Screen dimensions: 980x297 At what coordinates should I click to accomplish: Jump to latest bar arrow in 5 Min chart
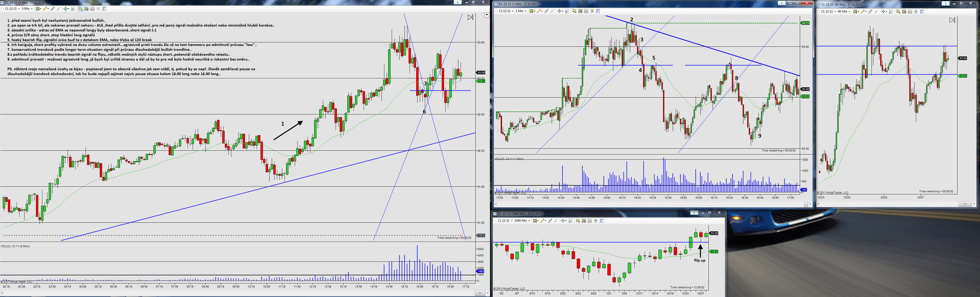coord(471,17)
